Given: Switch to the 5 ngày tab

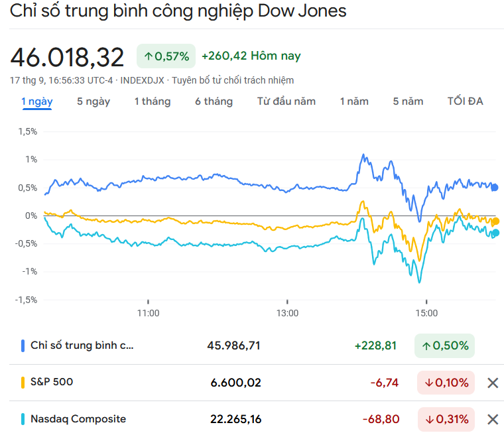Looking at the screenshot, I should [94, 101].
